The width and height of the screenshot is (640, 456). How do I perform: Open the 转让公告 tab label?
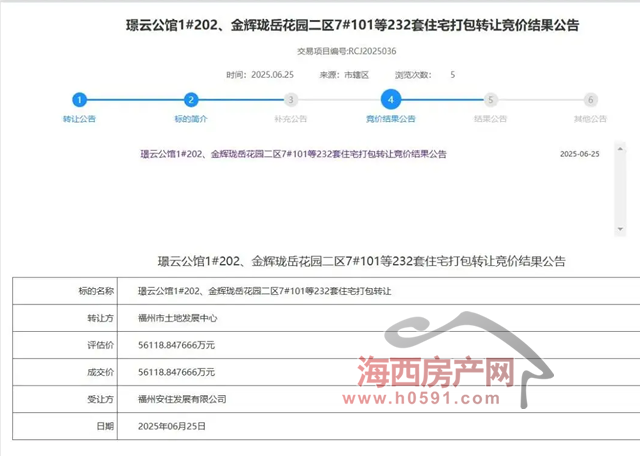point(79,119)
